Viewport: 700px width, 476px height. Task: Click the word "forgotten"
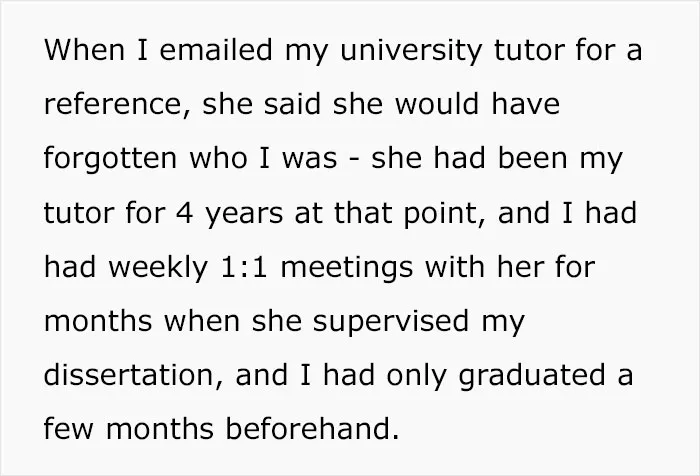coord(110,160)
